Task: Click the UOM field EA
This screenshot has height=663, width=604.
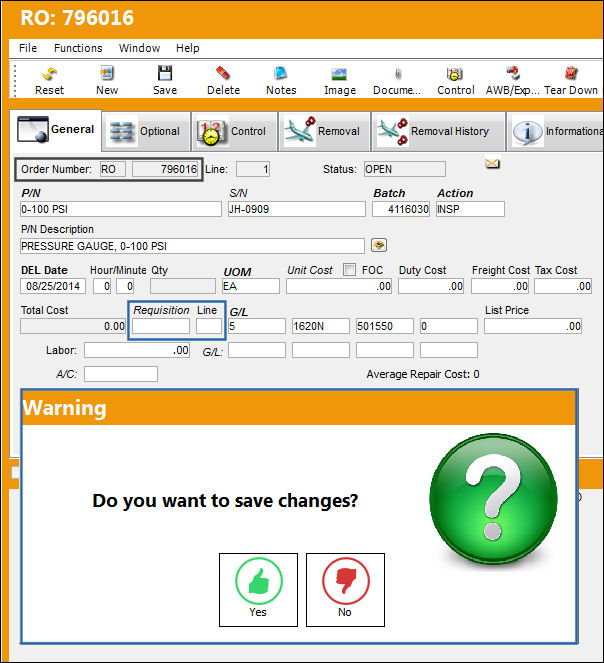Action: point(251,286)
